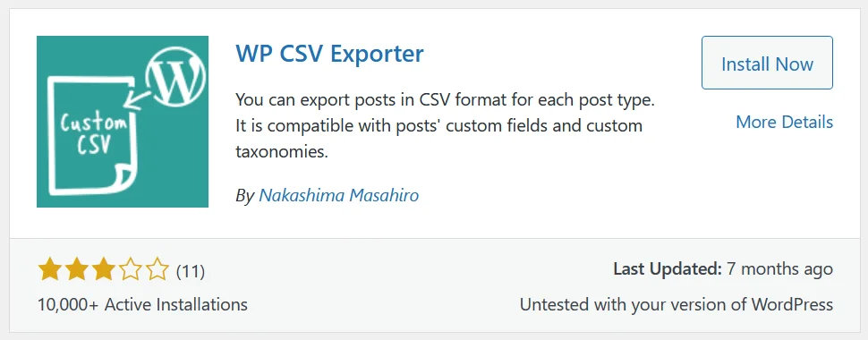Click the fifth empty rating star
The height and width of the screenshot is (340, 868).
pyautogui.click(x=157, y=269)
